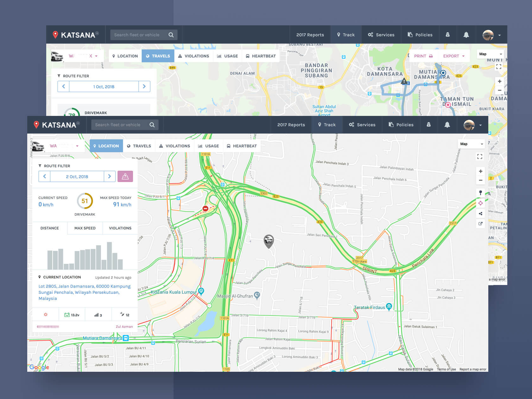Open Track menu in front window

click(x=327, y=125)
